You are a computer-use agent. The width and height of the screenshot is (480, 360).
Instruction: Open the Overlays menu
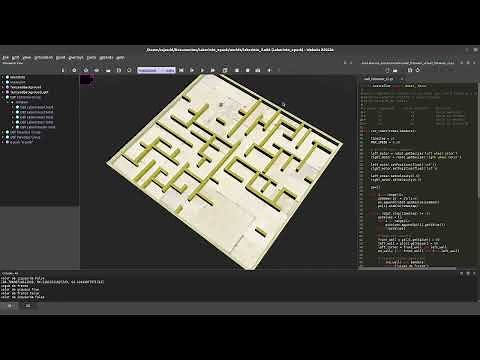76,57
